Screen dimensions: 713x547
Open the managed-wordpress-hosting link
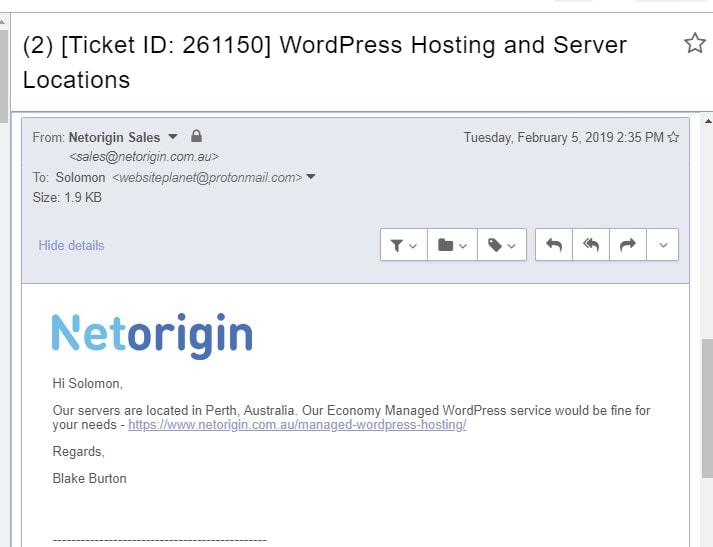point(297,425)
